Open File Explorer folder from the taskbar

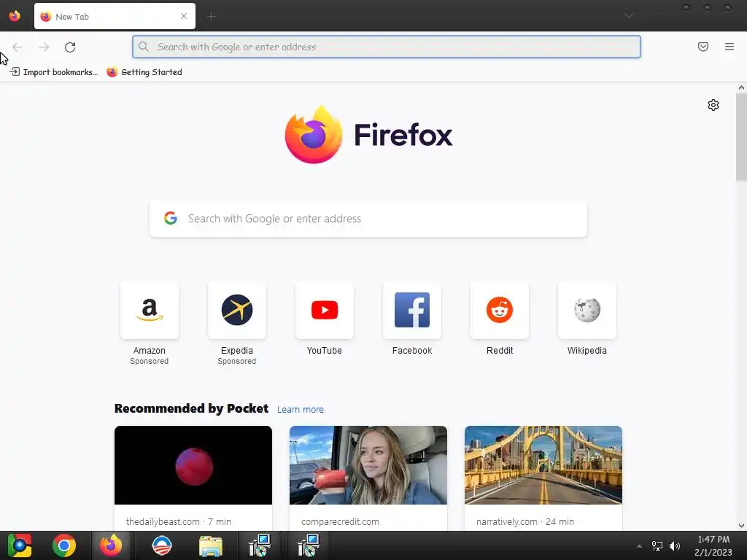pos(211,546)
